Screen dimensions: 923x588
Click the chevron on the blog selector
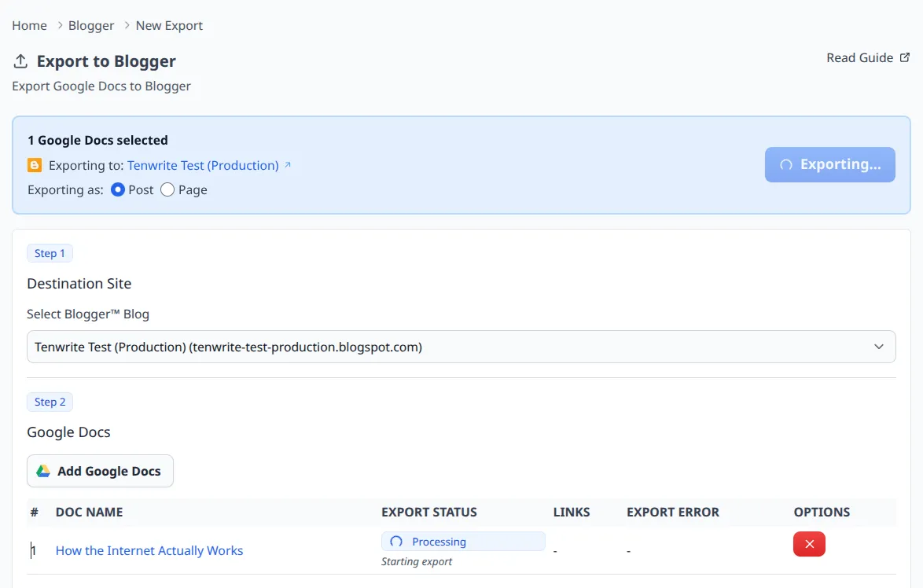[879, 346]
